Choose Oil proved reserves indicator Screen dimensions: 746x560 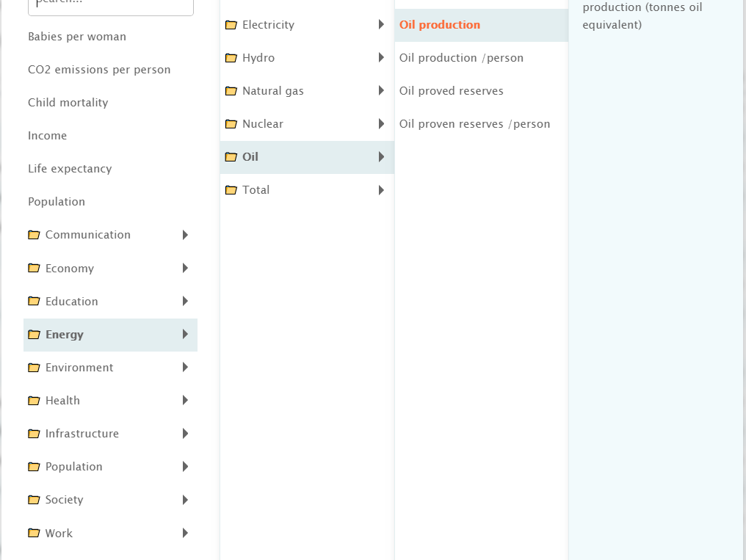coord(451,91)
